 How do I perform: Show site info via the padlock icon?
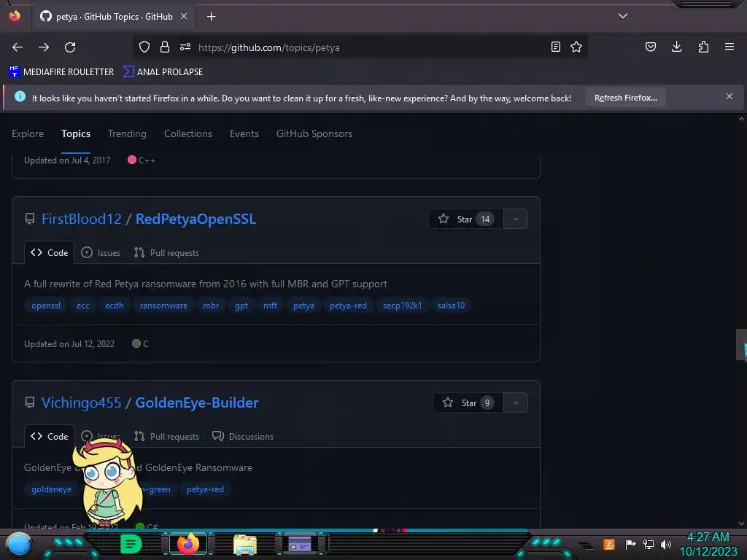[x=165, y=47]
